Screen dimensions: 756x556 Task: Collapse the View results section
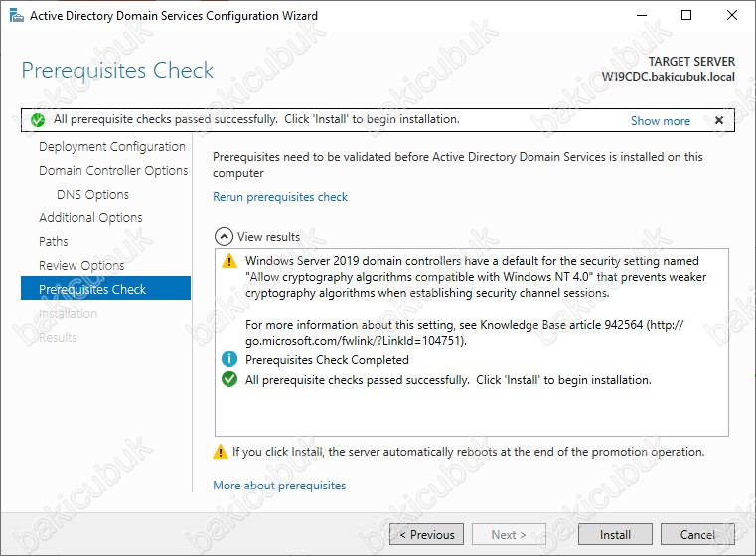coord(224,237)
